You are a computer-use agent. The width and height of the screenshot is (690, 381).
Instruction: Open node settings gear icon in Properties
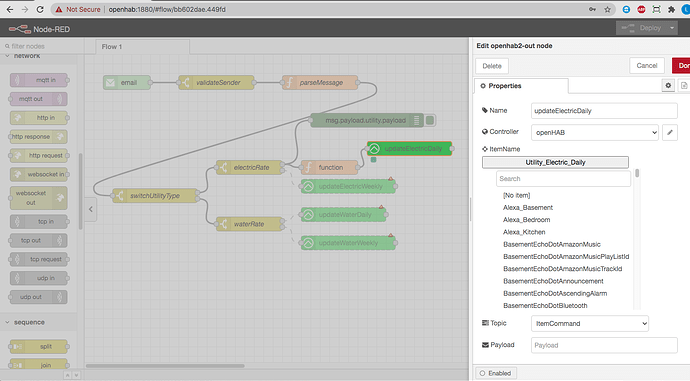coord(668,85)
